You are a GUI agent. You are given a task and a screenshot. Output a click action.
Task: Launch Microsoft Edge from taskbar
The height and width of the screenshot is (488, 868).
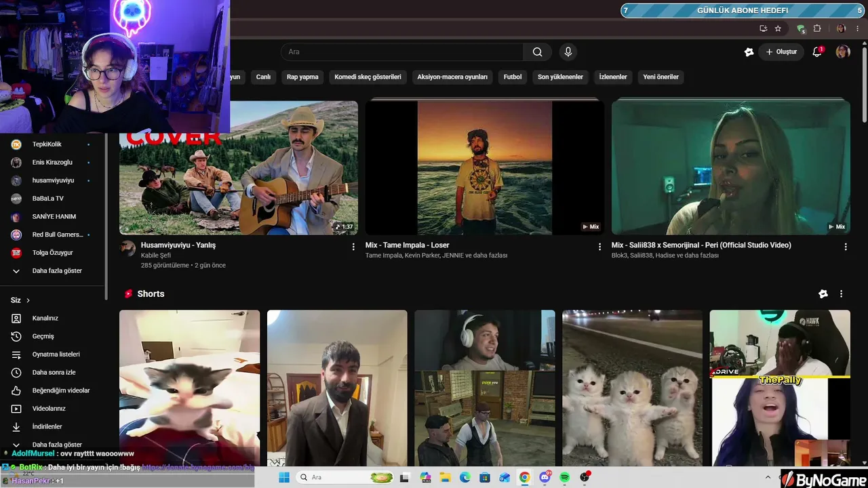(465, 477)
